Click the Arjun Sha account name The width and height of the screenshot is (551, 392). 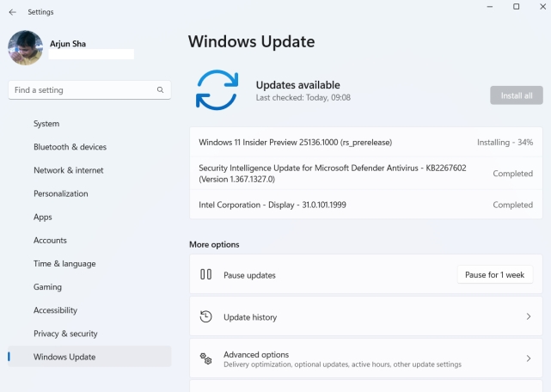[68, 44]
